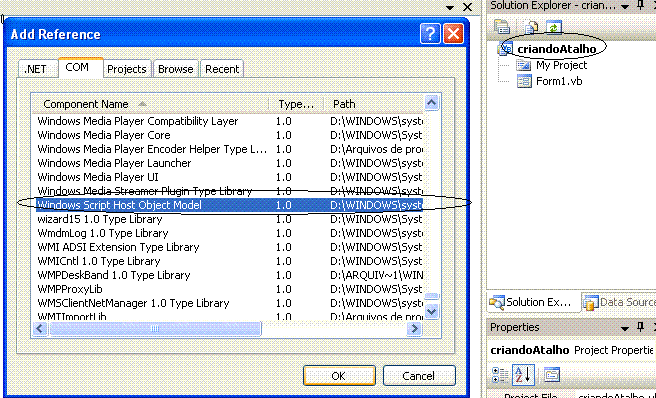
Task: Select Windows Media Player Launcher component
Action: click(x=229, y=163)
